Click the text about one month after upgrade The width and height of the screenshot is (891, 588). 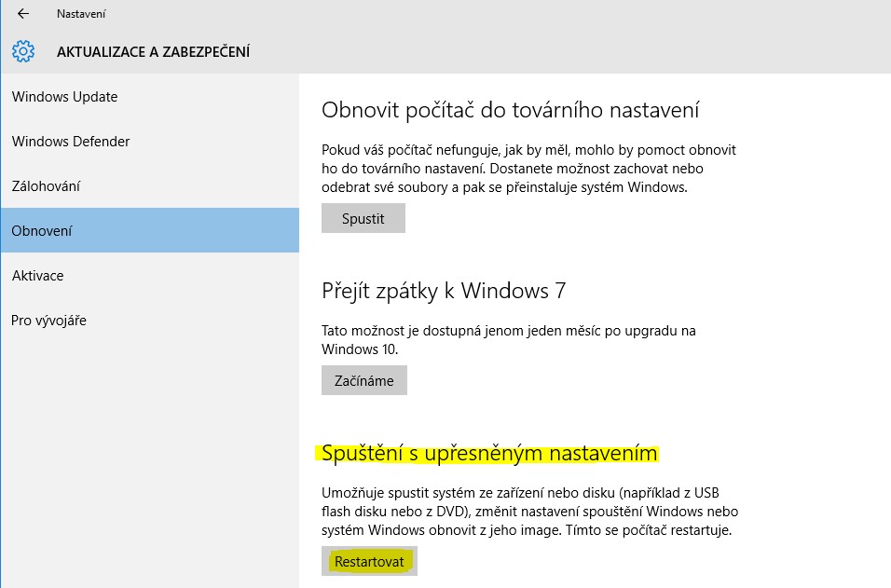pyautogui.click(x=508, y=340)
